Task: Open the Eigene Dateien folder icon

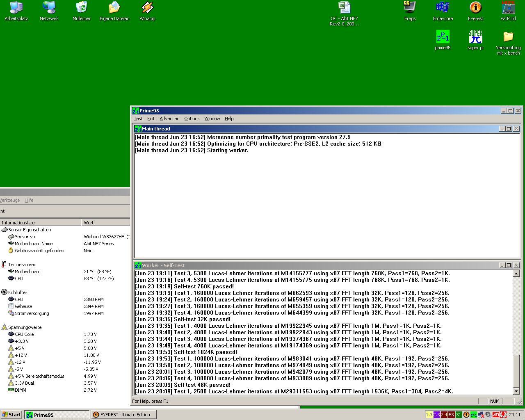Action: click(x=114, y=11)
